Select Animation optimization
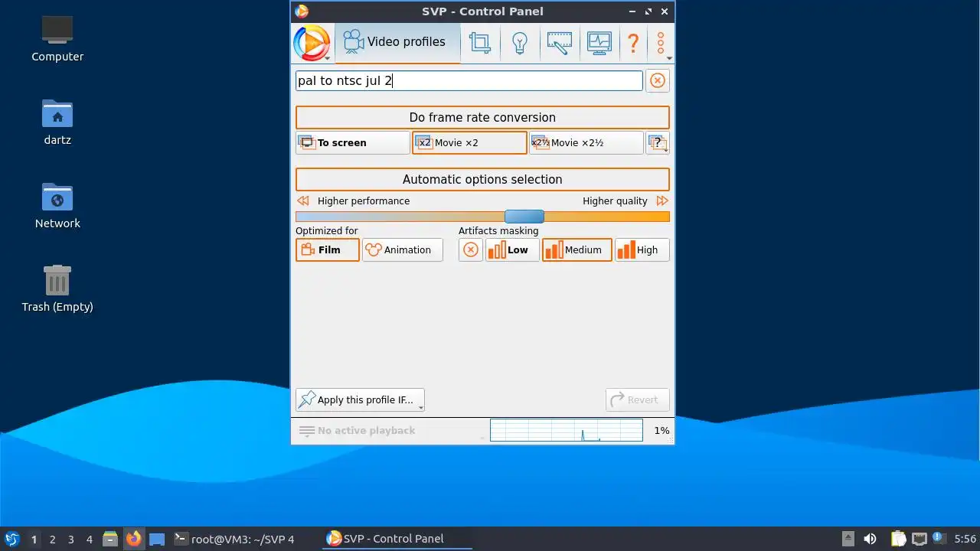Screen dimensions: 980x551 point(402,249)
